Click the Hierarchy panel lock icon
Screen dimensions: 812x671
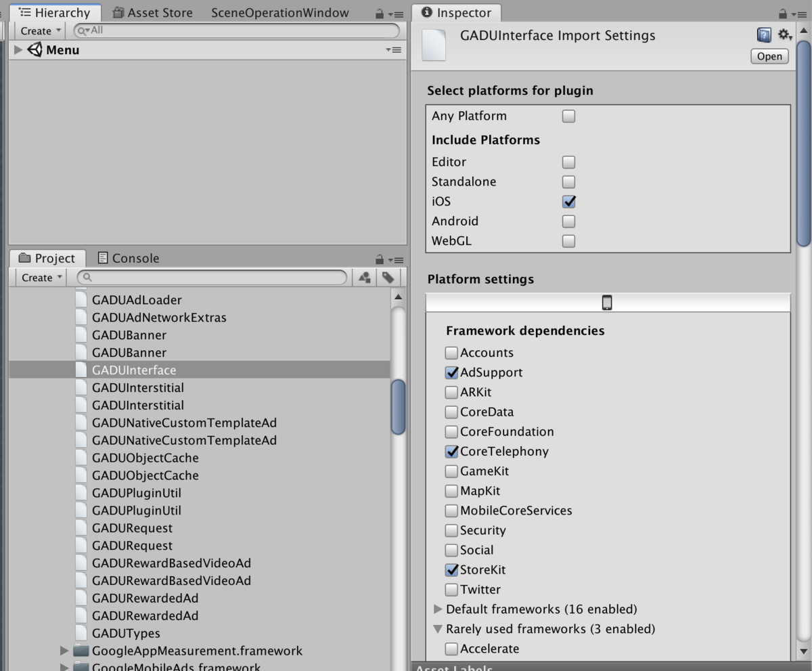[380, 13]
